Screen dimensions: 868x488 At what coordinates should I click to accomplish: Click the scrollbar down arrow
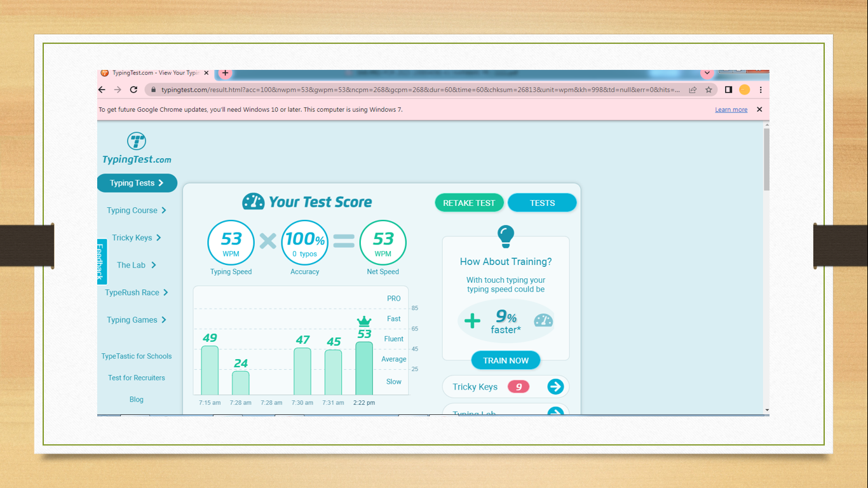tap(766, 410)
